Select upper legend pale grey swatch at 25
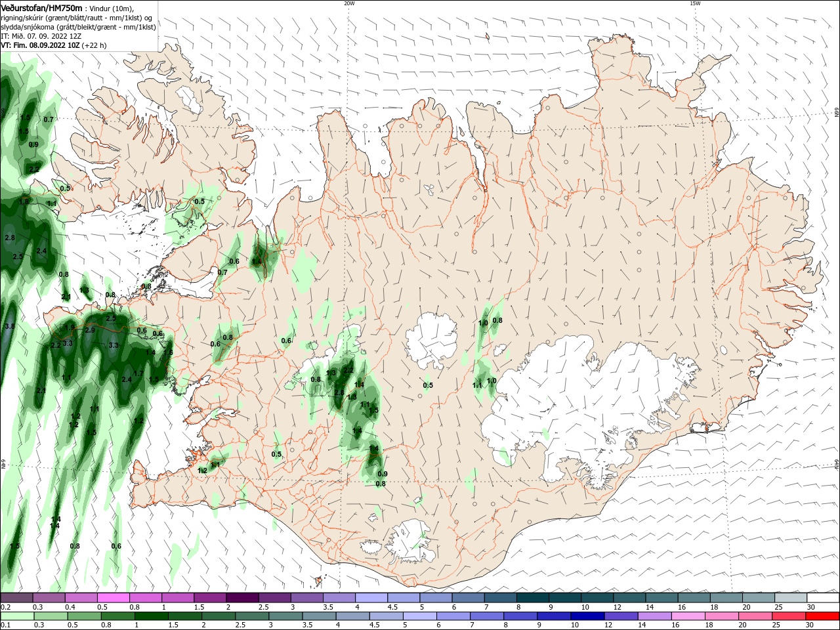Viewport: 840px width, 630px height. (x=791, y=598)
